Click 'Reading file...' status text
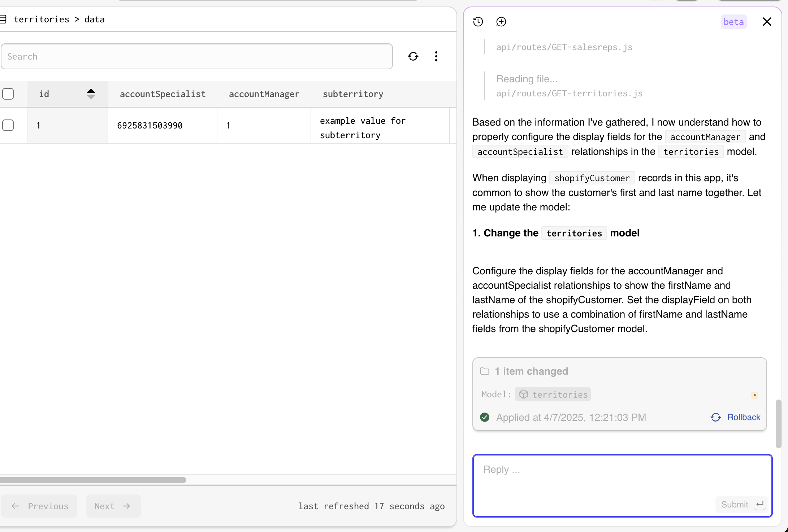This screenshot has height=532, width=788. point(527,79)
